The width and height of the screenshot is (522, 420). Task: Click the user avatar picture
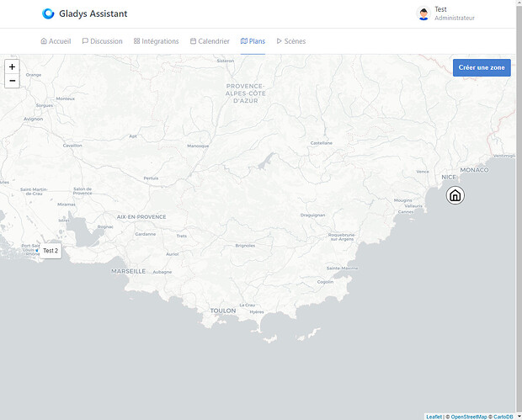point(423,13)
